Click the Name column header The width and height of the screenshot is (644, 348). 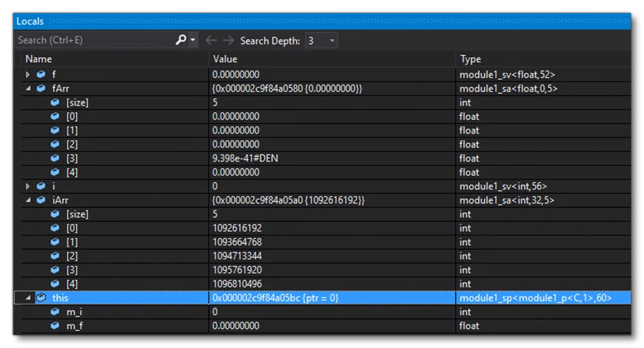[x=39, y=59]
